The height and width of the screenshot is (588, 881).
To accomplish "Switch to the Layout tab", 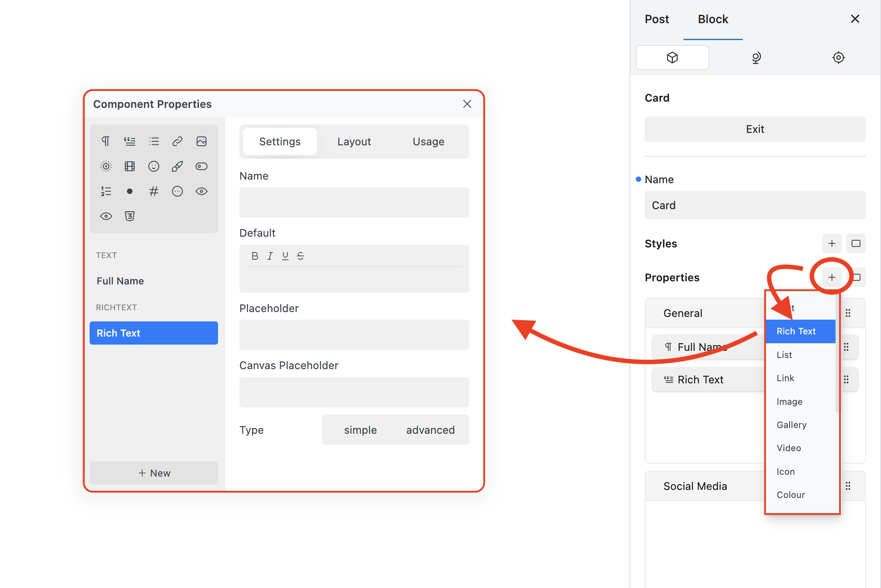I will (x=354, y=141).
